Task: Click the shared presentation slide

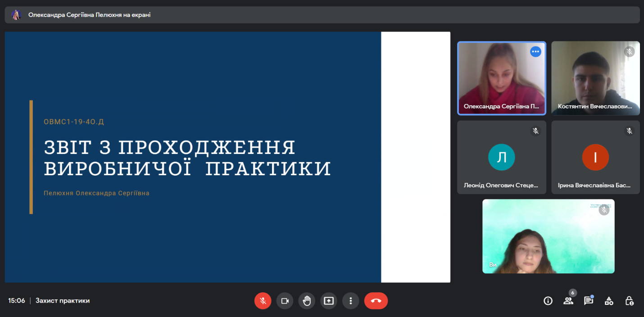Action: (x=193, y=157)
